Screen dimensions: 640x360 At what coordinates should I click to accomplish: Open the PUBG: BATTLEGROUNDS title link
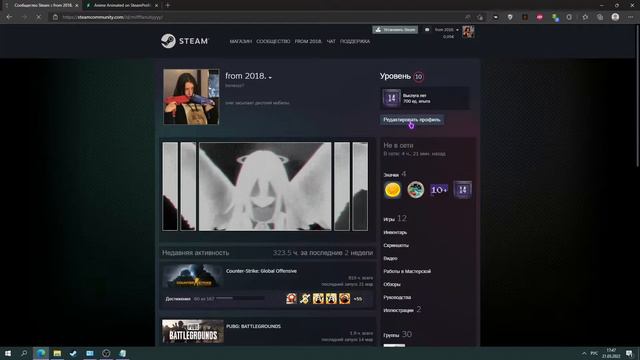tap(253, 327)
